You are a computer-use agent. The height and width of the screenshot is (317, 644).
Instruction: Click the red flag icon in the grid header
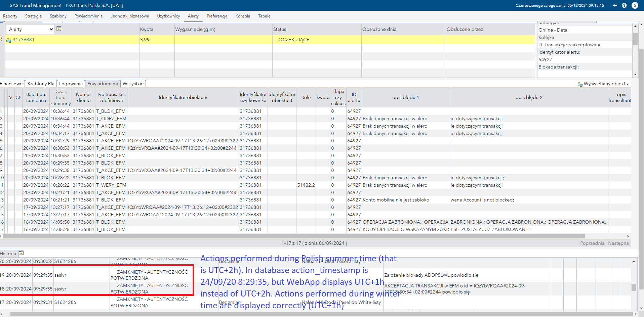tap(11, 97)
